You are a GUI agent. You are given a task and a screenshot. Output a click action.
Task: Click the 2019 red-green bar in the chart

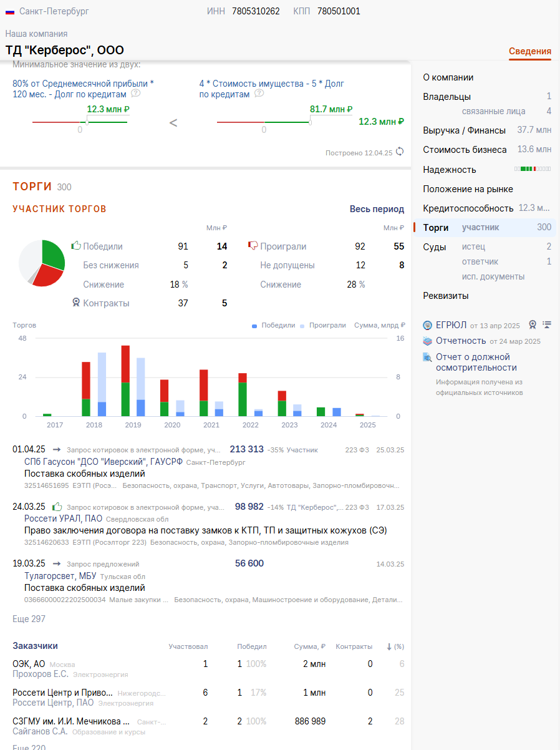[125, 381]
